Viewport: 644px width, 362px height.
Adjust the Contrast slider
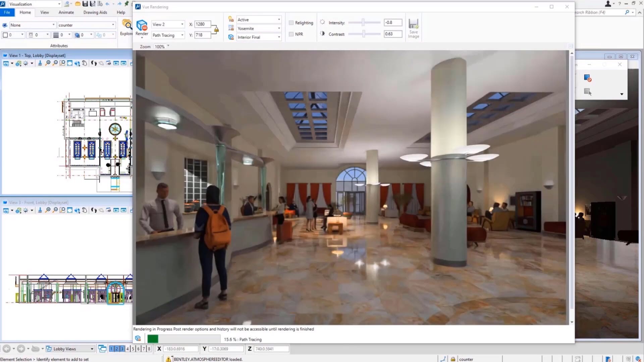(x=364, y=34)
